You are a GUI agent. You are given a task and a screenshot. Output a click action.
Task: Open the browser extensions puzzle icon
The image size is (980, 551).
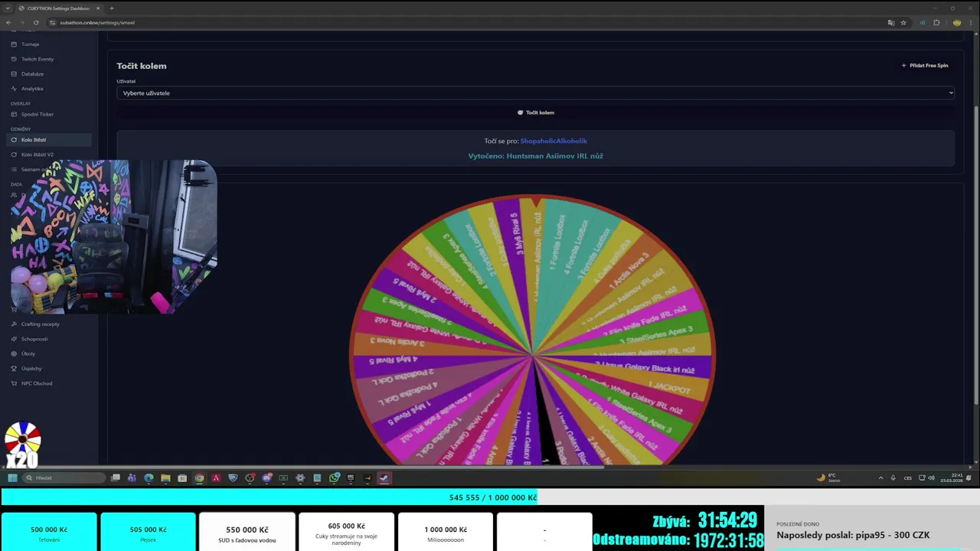coord(936,22)
